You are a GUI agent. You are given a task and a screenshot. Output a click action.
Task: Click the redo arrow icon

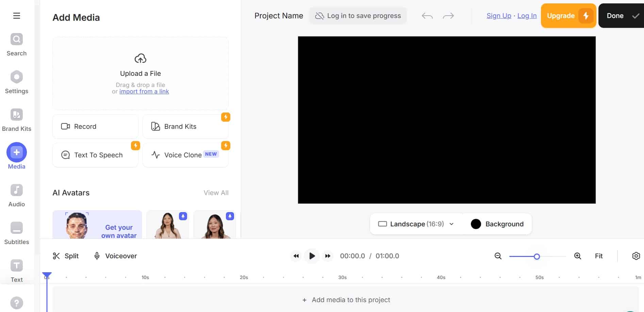pyautogui.click(x=448, y=16)
